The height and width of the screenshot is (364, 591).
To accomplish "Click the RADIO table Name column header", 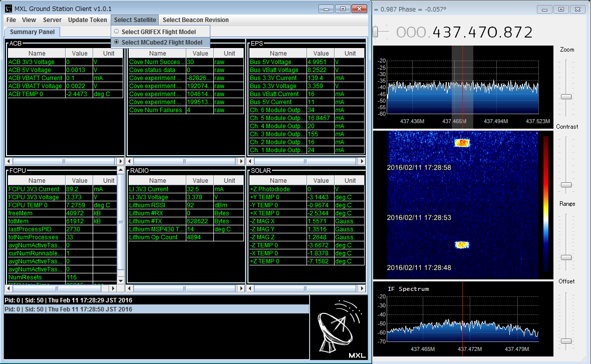I will 157,180.
